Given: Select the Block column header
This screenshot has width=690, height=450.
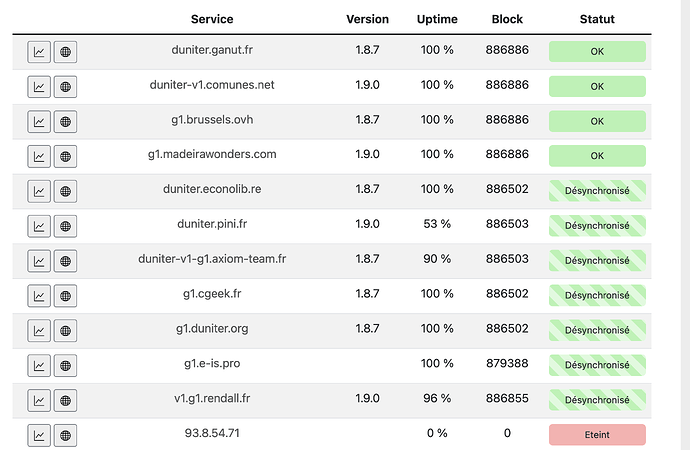Looking at the screenshot, I should point(507,19).
